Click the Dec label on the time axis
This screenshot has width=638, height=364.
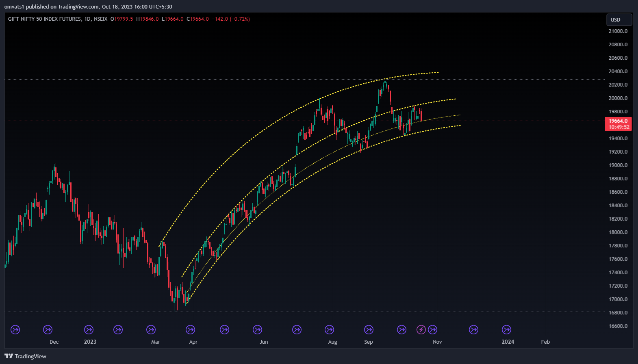(54, 342)
